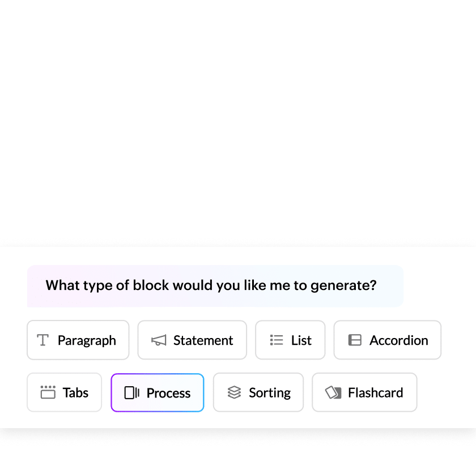This screenshot has width=476, height=453.
Task: Choose the Paragraph block label
Action: coord(87,340)
